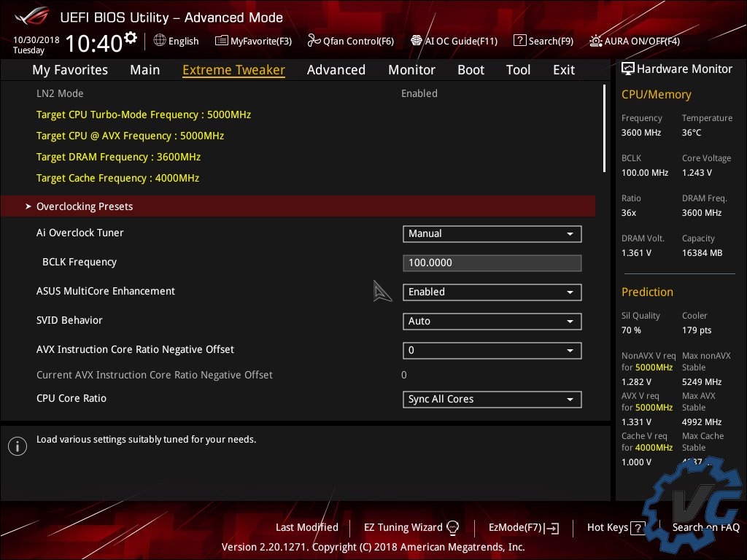
Task: Expand Overclocking Presets submenu
Action: pos(85,206)
